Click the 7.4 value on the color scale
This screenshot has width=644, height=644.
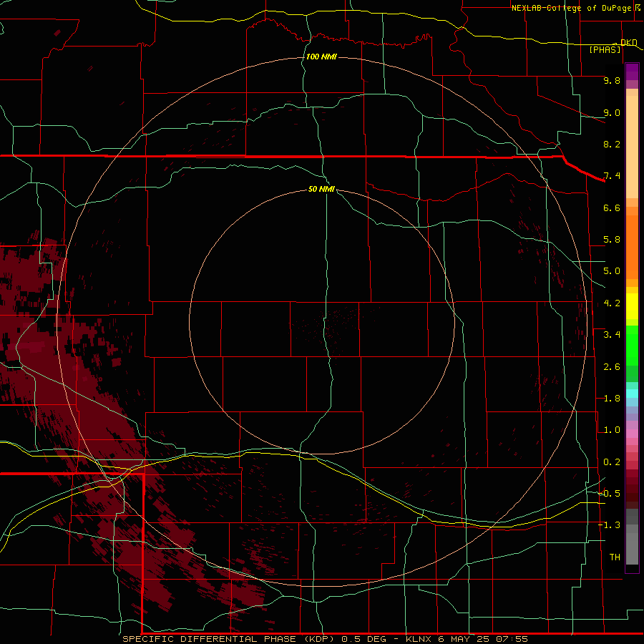[612, 176]
